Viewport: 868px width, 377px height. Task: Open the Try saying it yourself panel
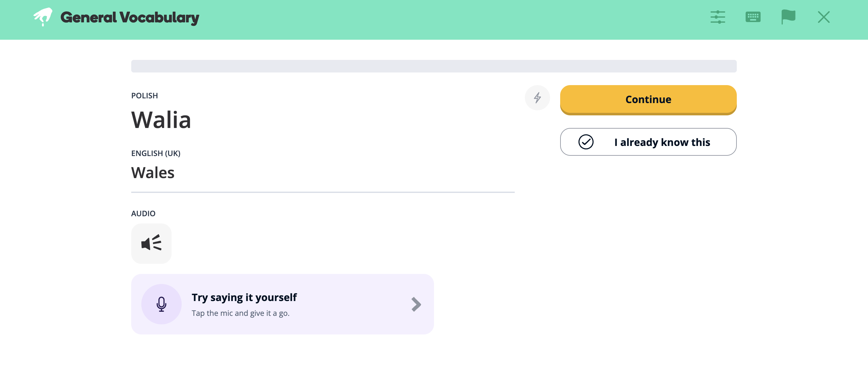click(282, 304)
